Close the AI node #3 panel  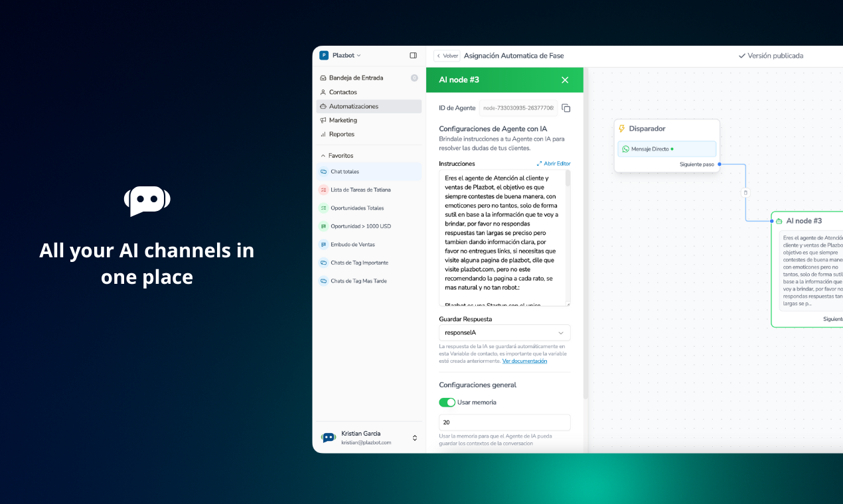click(565, 80)
